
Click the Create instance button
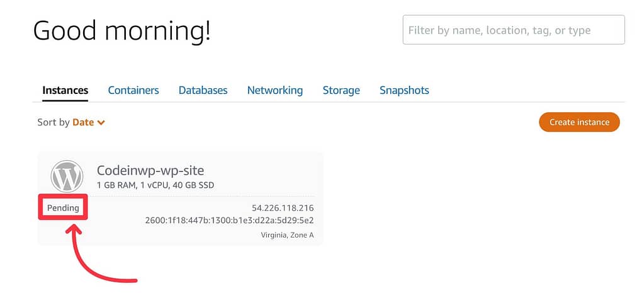click(579, 122)
